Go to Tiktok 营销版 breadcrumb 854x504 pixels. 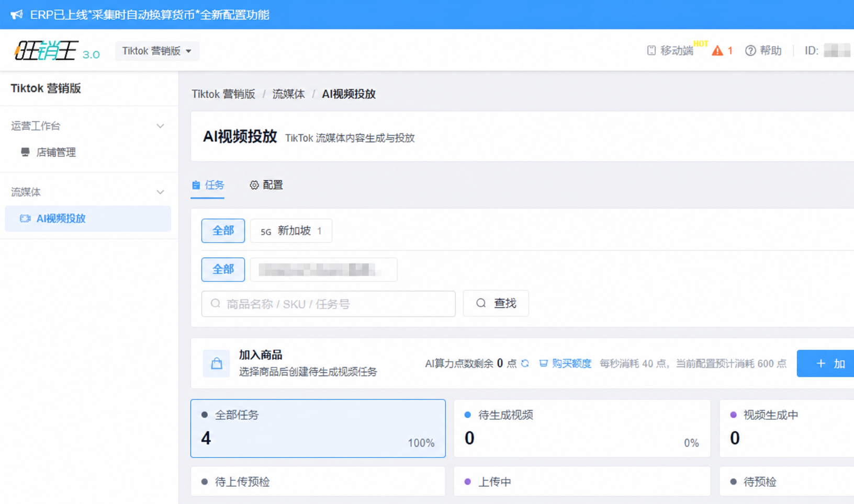click(x=223, y=94)
